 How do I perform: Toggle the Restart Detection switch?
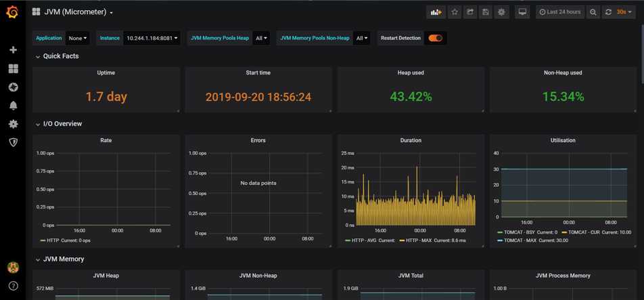[436, 38]
